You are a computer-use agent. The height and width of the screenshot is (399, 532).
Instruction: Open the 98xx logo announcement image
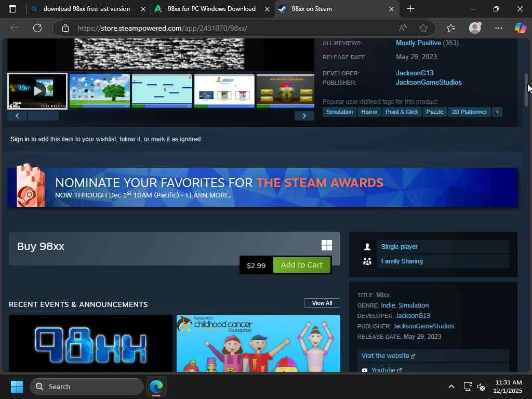click(90, 343)
